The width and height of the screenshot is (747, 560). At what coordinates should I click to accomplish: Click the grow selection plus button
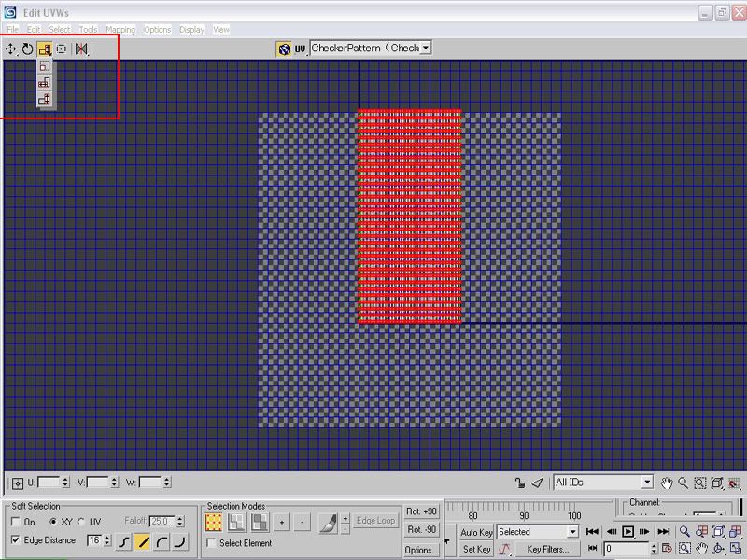pyautogui.click(x=282, y=523)
